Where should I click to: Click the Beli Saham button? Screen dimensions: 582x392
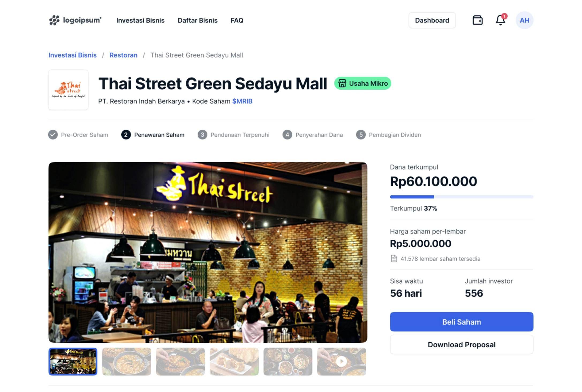(462, 322)
